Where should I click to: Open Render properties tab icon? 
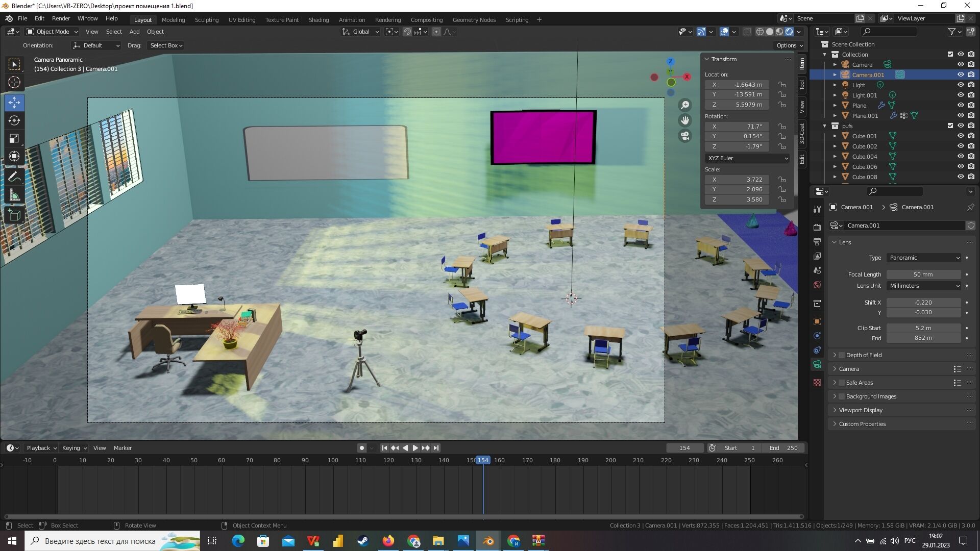(x=817, y=227)
